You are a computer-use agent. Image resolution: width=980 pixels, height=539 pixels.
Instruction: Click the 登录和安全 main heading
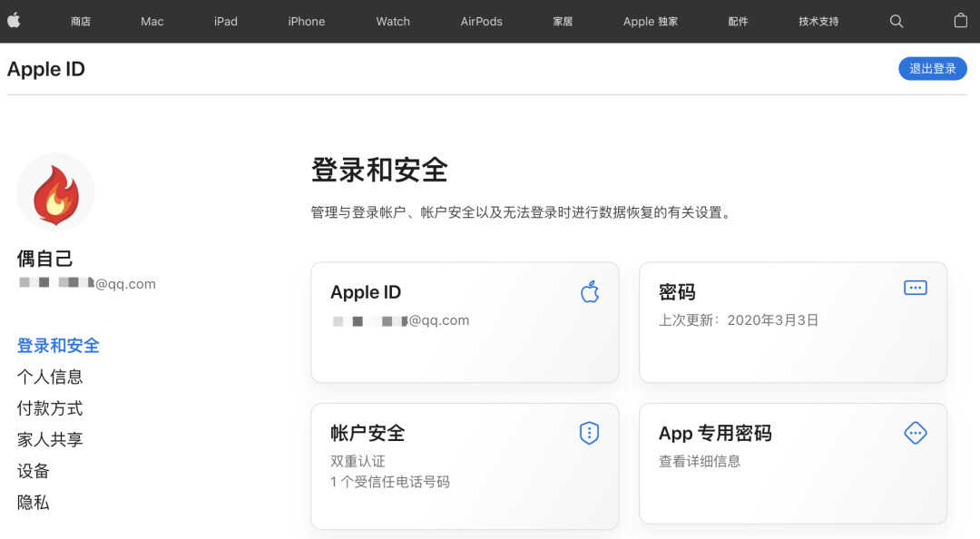379,170
